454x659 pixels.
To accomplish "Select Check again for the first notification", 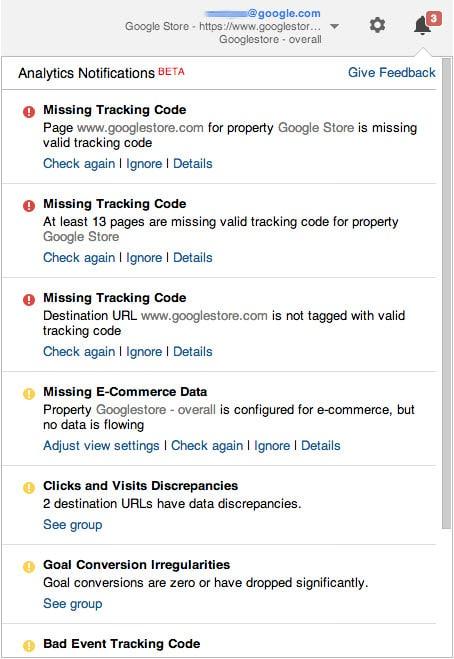I will (79, 163).
